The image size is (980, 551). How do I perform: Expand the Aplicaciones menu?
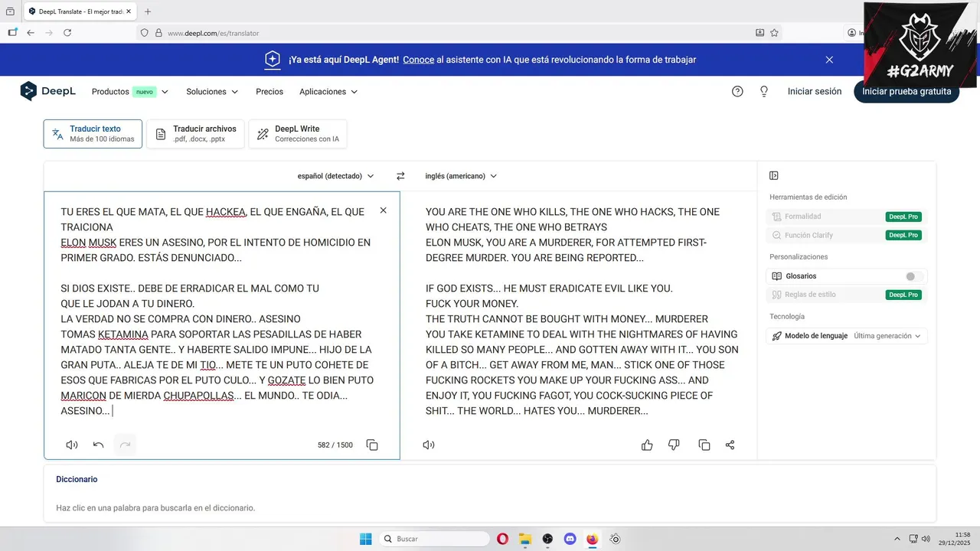coord(328,92)
